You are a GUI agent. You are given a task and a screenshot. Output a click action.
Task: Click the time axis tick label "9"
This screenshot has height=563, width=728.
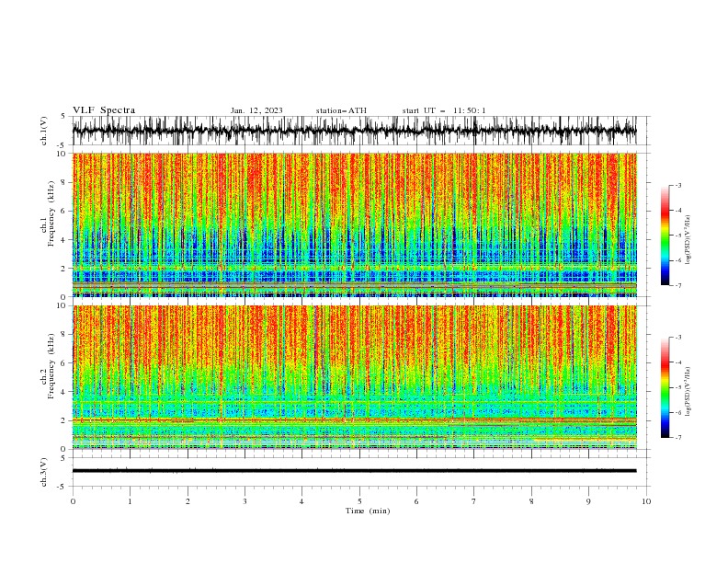click(588, 501)
